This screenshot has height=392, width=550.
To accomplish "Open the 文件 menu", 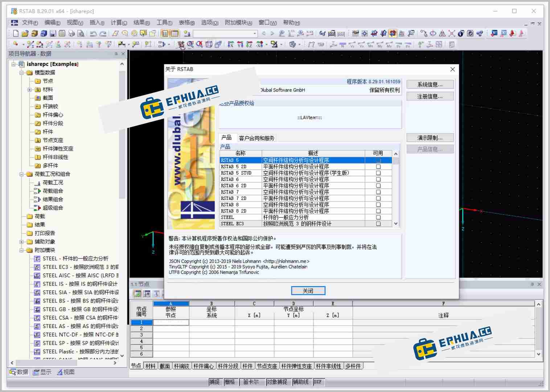I will click(30, 23).
